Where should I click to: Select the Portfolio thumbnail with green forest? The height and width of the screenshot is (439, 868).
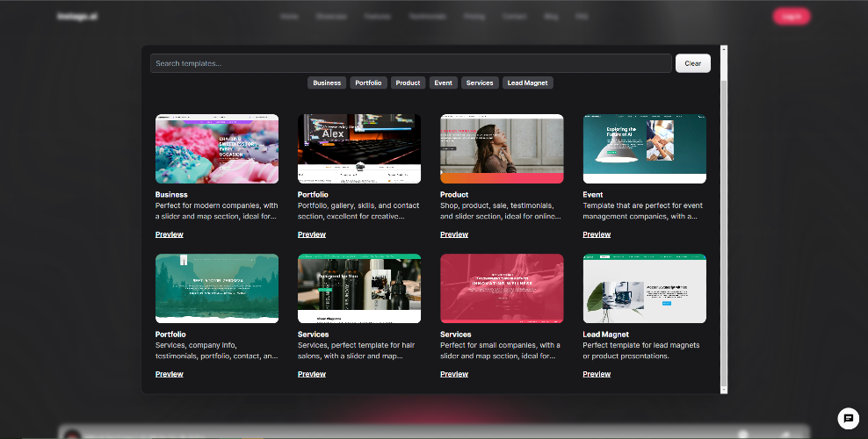coord(217,288)
